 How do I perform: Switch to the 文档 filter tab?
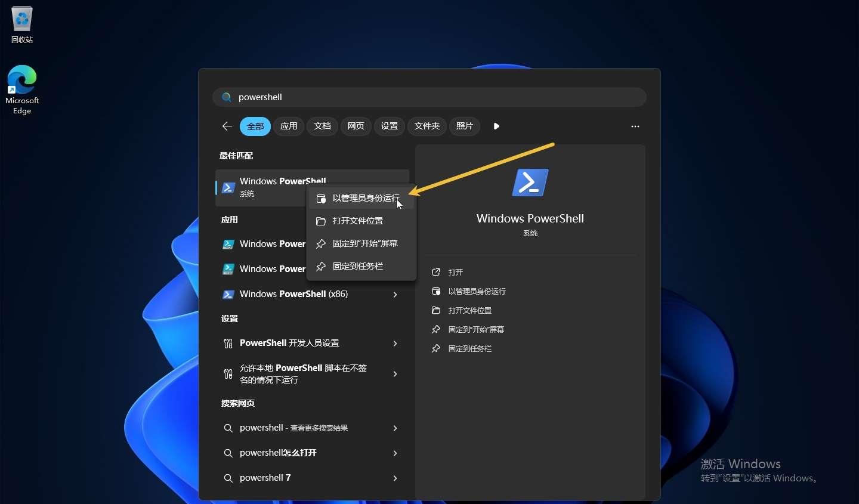click(x=322, y=126)
